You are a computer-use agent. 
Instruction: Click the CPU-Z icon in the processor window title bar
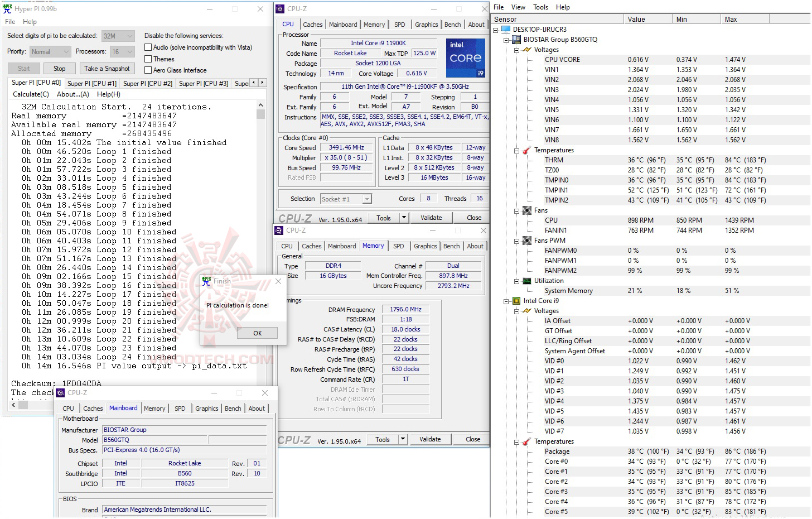click(279, 9)
